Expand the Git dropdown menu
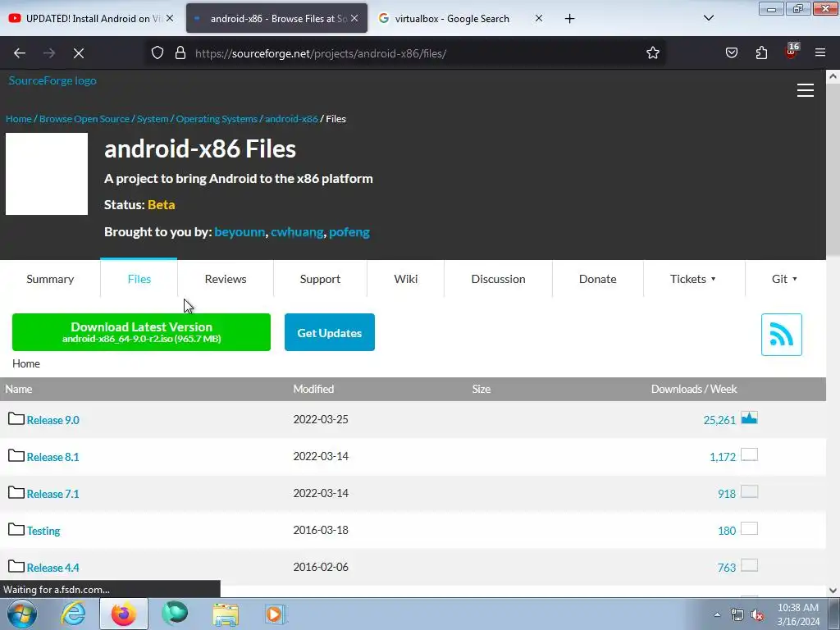Screen dimensions: 840x630 pos(784,279)
